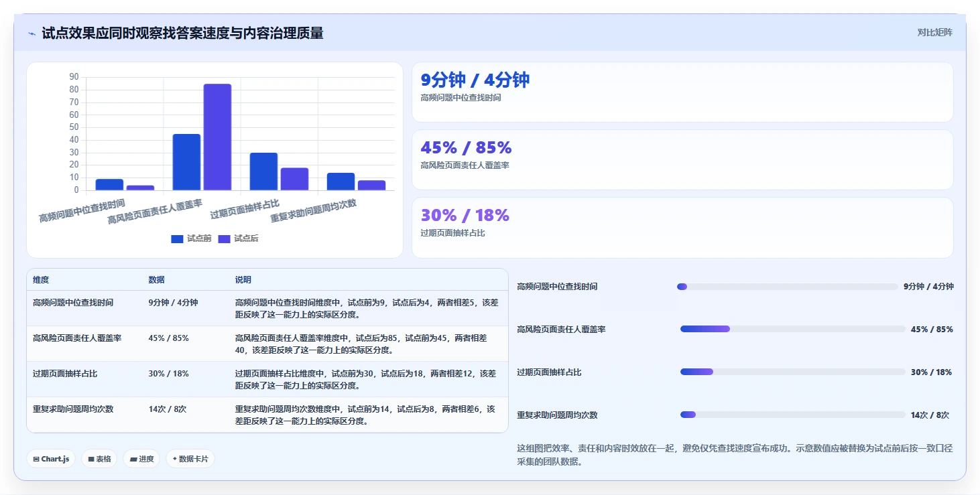The width and height of the screenshot is (980, 495).
Task: Click table cell 高风险页面责任人覆盖率
Action: pyautogui.click(x=77, y=338)
